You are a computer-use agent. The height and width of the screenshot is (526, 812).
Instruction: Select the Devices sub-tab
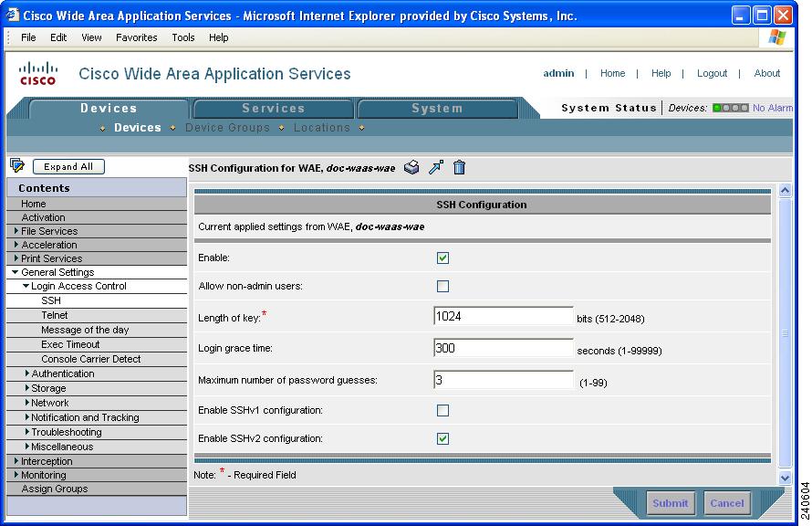138,128
